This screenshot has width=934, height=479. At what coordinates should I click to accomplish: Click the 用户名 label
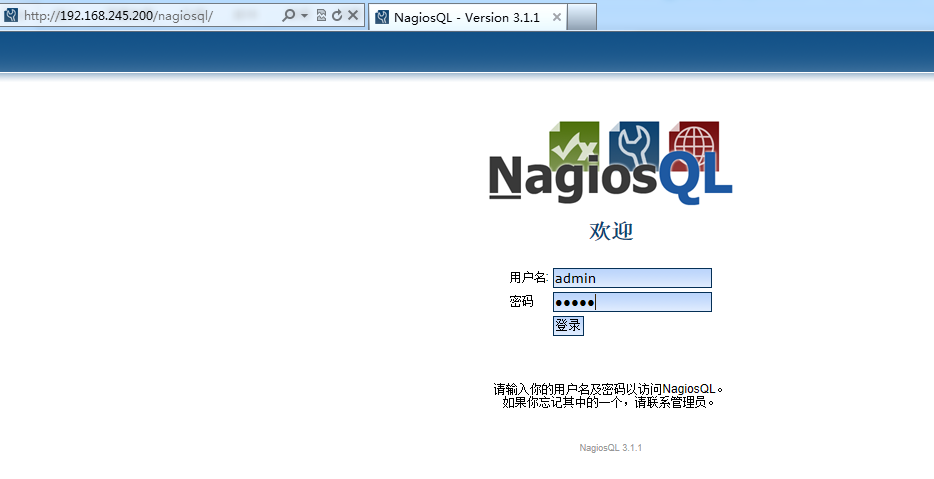coord(528,278)
